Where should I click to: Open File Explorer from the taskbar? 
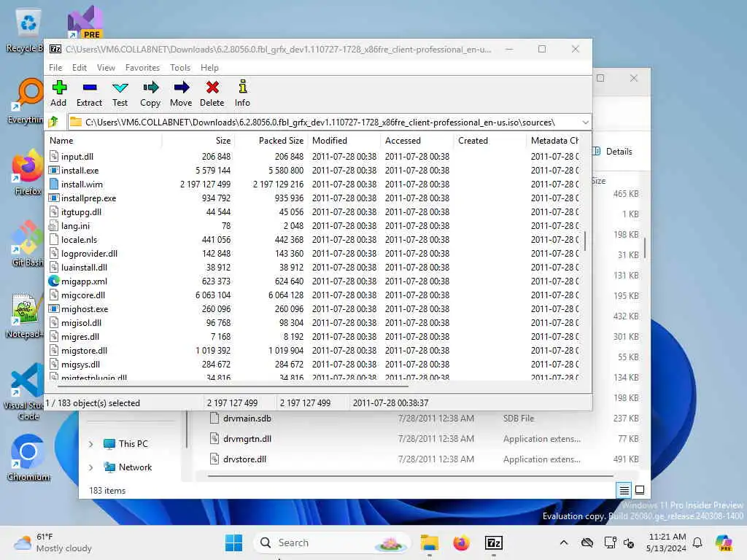tap(429, 542)
